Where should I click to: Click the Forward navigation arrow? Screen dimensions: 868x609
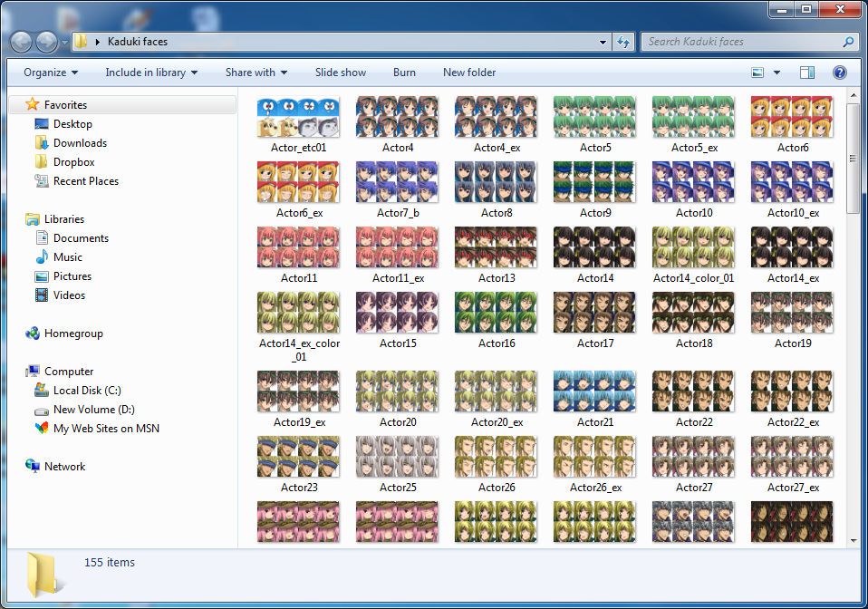pyautogui.click(x=46, y=42)
